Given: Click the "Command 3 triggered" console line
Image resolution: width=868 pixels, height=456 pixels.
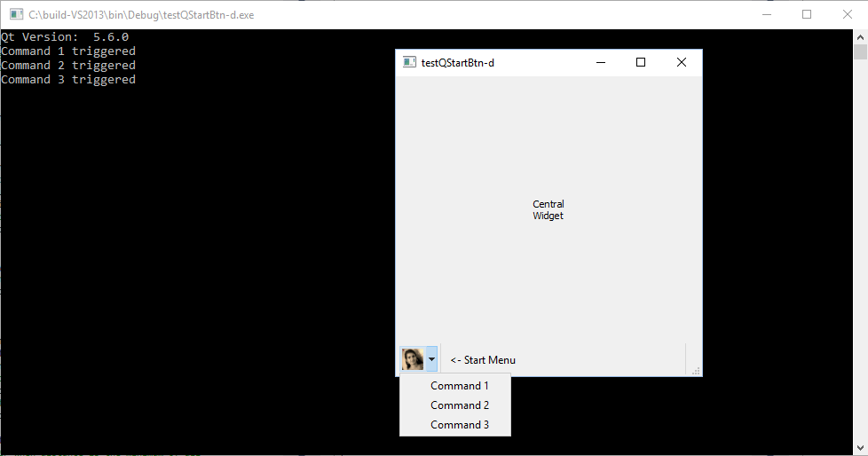Looking at the screenshot, I should point(68,80).
